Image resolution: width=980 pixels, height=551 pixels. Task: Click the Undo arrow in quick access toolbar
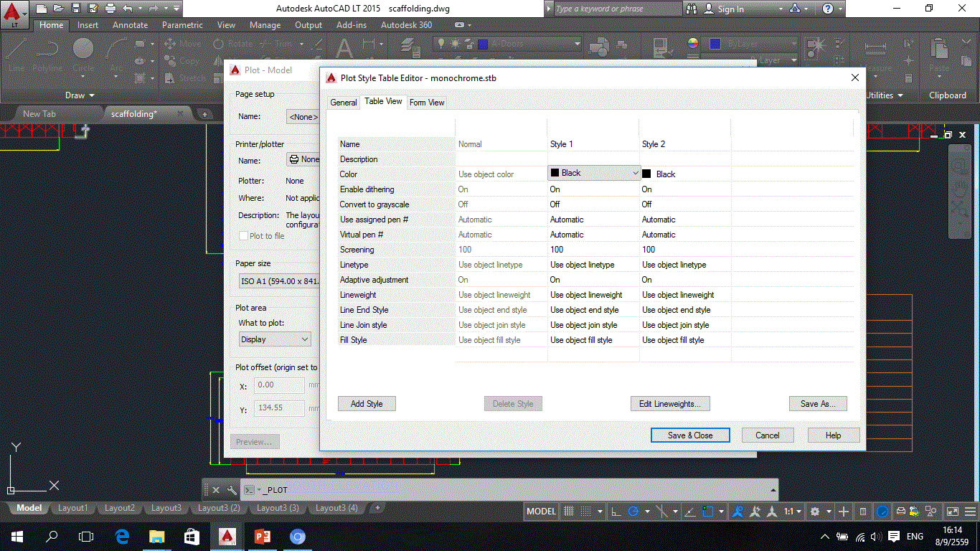click(x=128, y=9)
